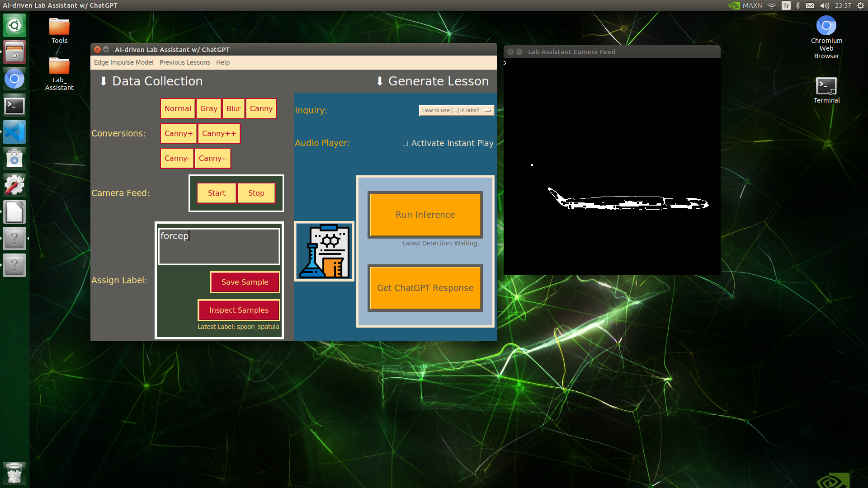
Task: Check the Instant Play audio checkbox
Action: click(x=406, y=143)
